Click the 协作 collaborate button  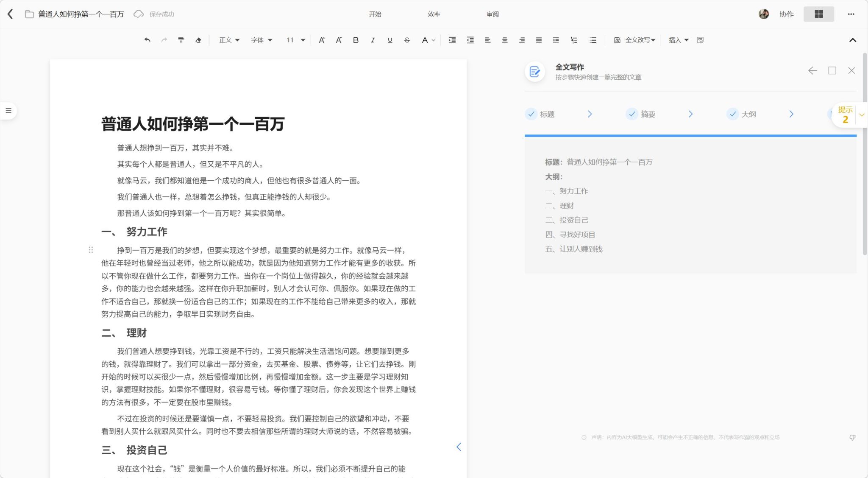786,14
